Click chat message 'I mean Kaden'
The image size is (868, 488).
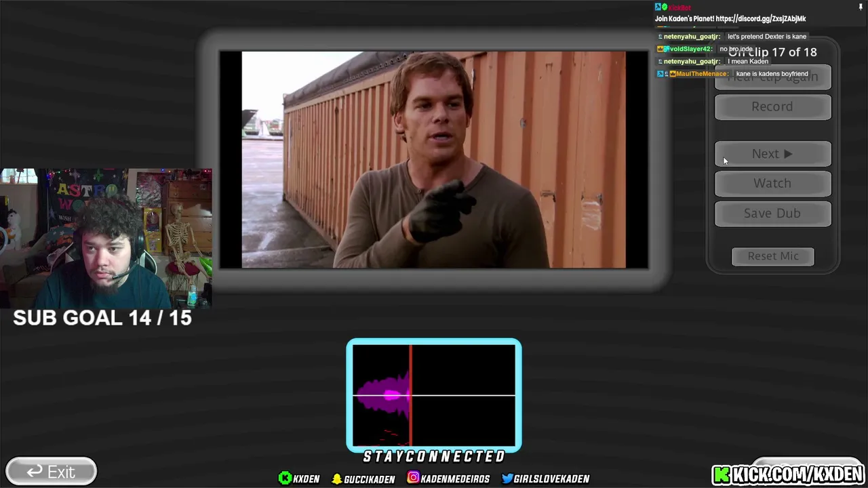[x=748, y=62]
